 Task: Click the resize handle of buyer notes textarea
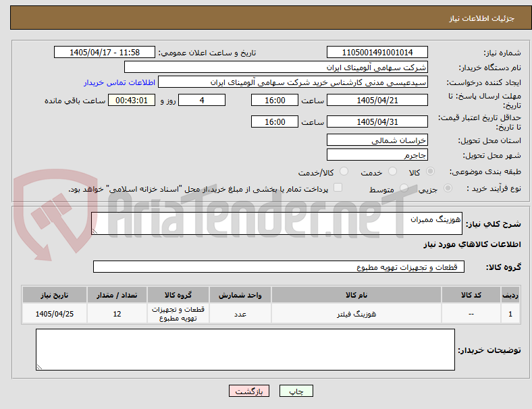(x=39, y=367)
